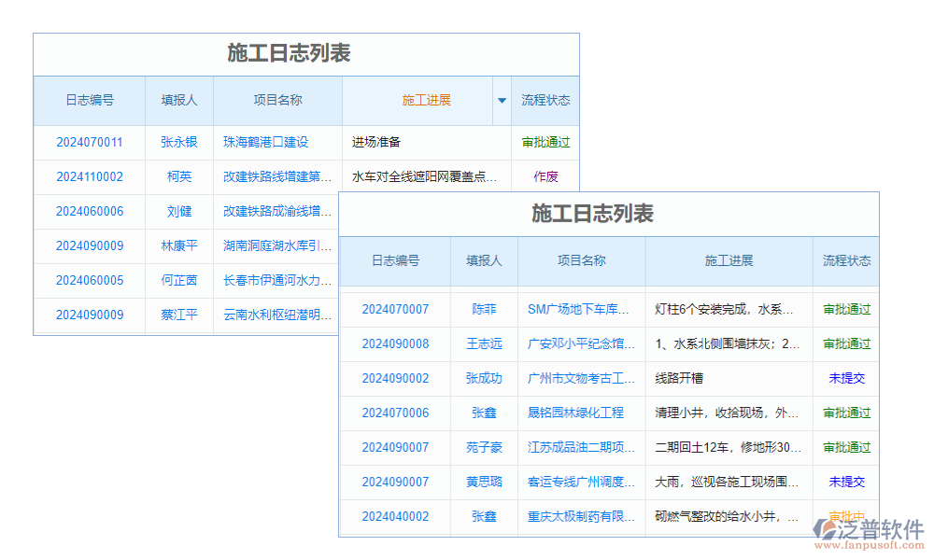Click 审批通过 status for log 2024070007
This screenshot has width=934, height=560.
846,309
